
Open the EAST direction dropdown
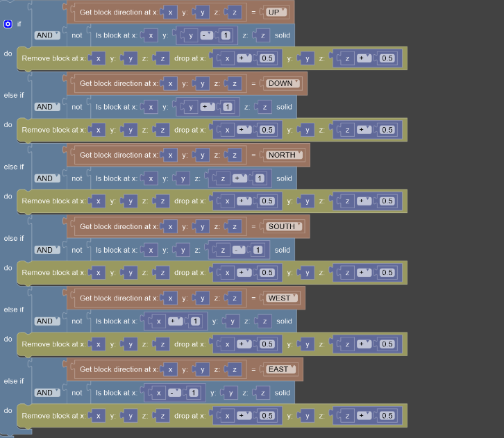[x=280, y=369]
